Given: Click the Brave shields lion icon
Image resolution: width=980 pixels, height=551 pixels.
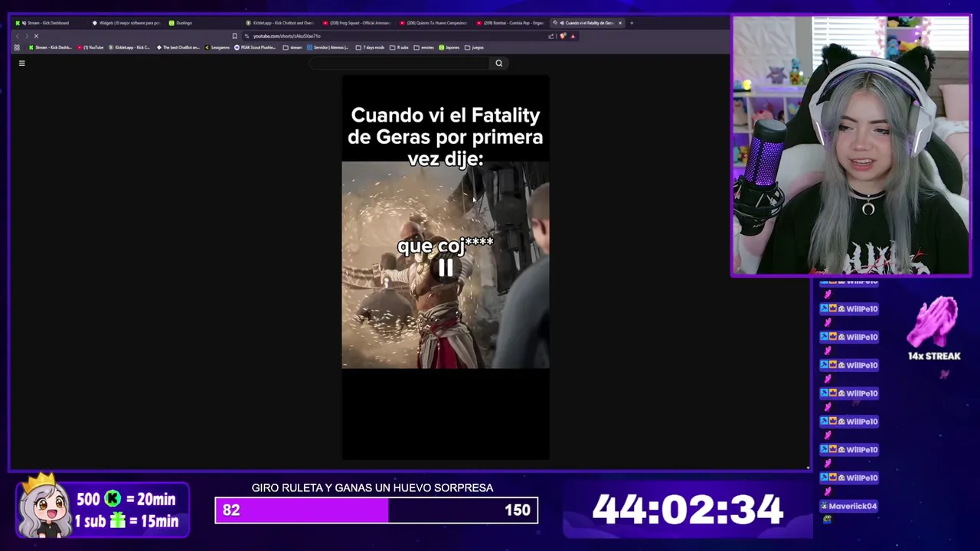Looking at the screenshot, I should click(x=563, y=36).
